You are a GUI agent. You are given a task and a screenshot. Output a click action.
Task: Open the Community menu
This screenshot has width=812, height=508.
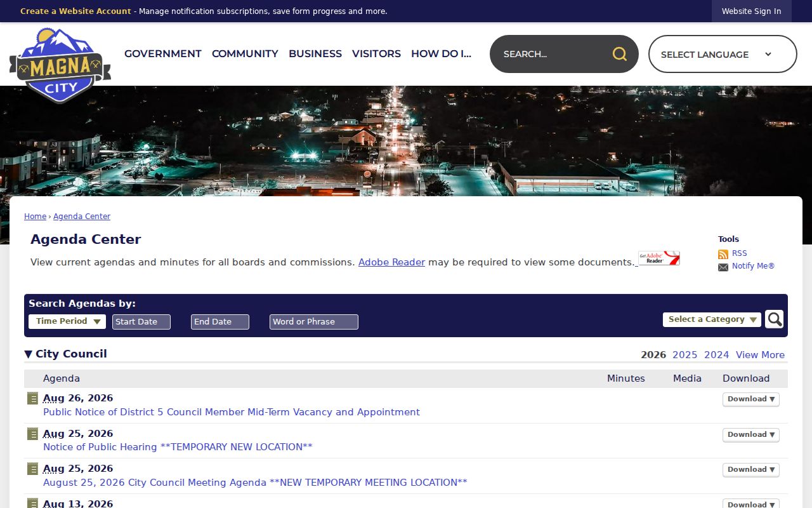click(x=245, y=54)
